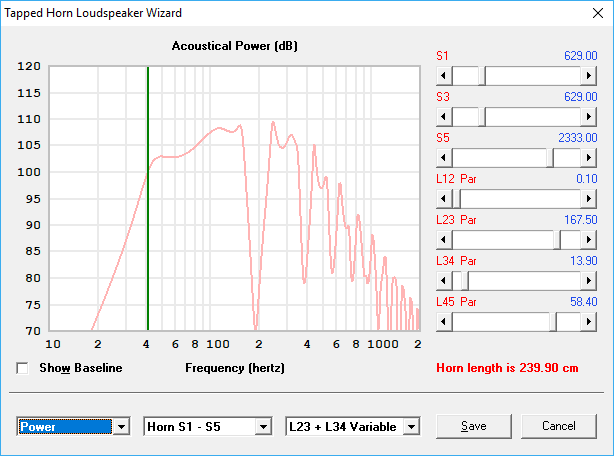Click the S1 slider right arrow
Image resolution: width=614 pixels, height=456 pixels.
[589, 76]
